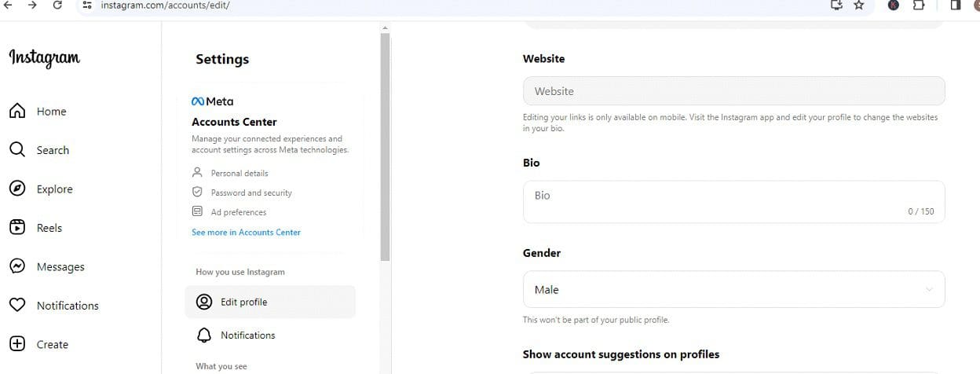Click the Search magnifier icon
Image resolution: width=980 pixels, height=374 pixels.
pos(17,149)
